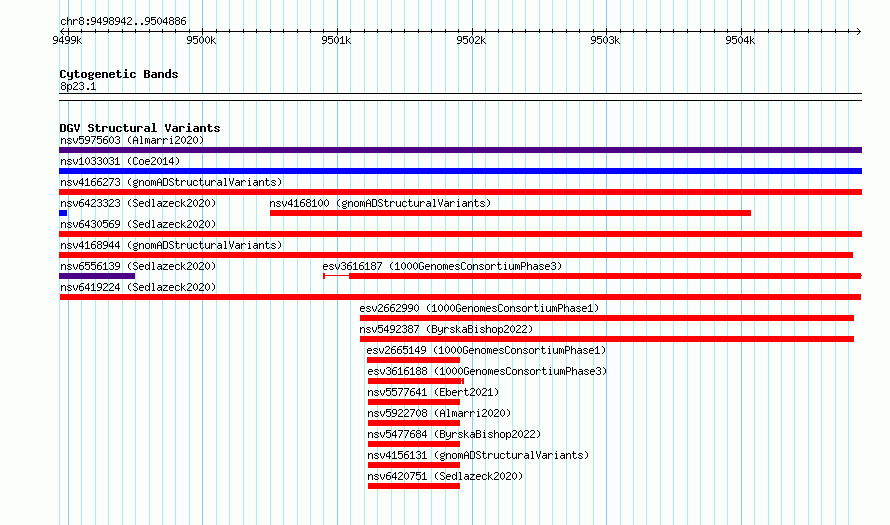Open the nsv1033031 (Coe2014) label
Image resolution: width=890 pixels, height=525 pixels.
pyautogui.click(x=120, y=161)
